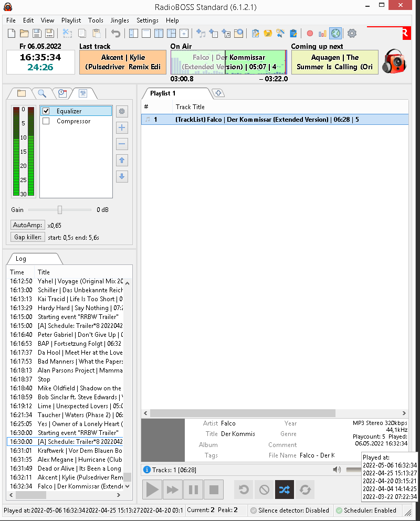420x521 pixels.
Task: Switch to the scheduler clock tab
Action: pyautogui.click(x=62, y=93)
